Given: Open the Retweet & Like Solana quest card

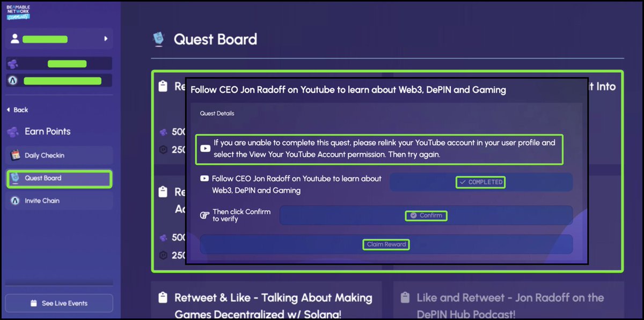Looking at the screenshot, I should pyautogui.click(x=266, y=300).
